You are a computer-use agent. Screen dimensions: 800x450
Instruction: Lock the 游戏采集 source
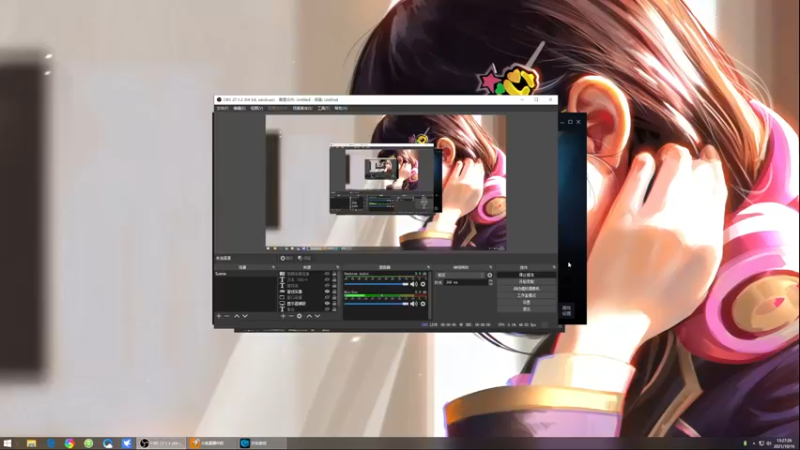[335, 291]
